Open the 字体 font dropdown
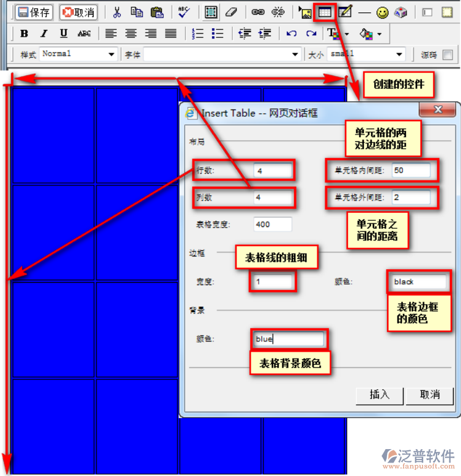Viewport: 461px width, 476px height. (x=223, y=54)
